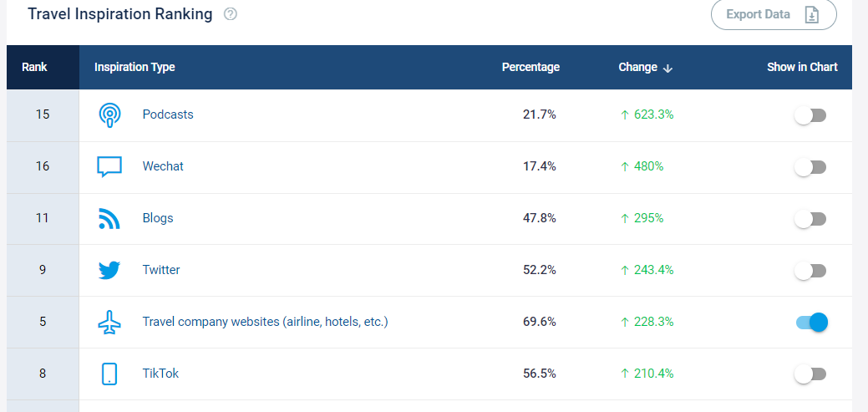This screenshot has height=412, width=868.
Task: Switch on the Blogs chart toggle
Action: 810,219
